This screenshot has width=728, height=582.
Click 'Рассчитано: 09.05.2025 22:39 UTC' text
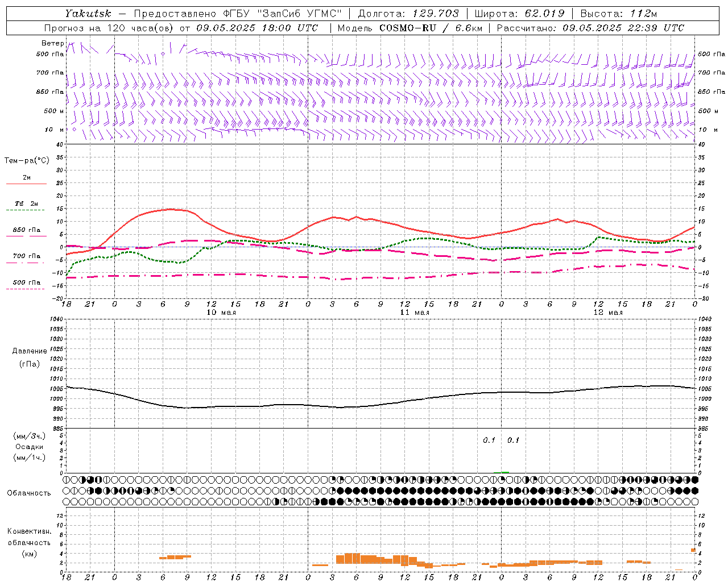590,28
